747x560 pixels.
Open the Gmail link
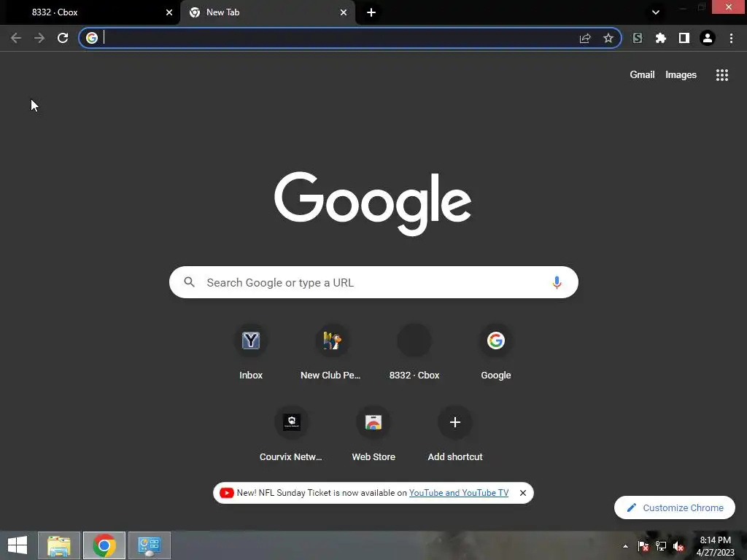click(642, 75)
